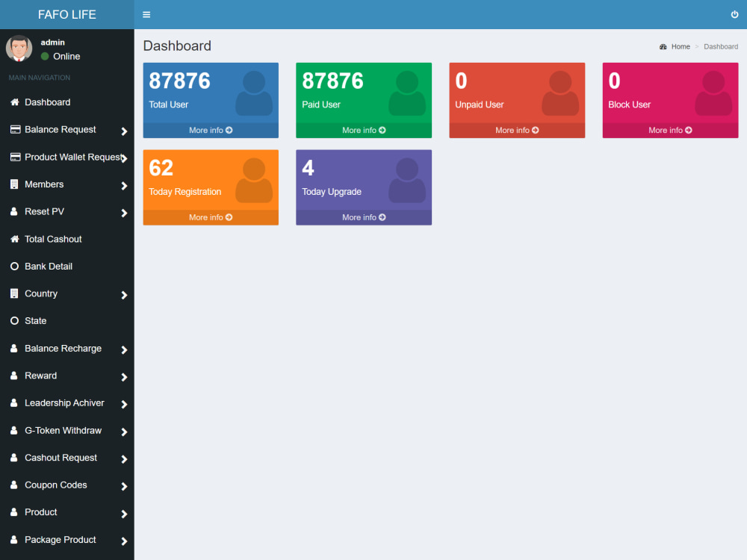Click the Online status indicator

[61, 56]
